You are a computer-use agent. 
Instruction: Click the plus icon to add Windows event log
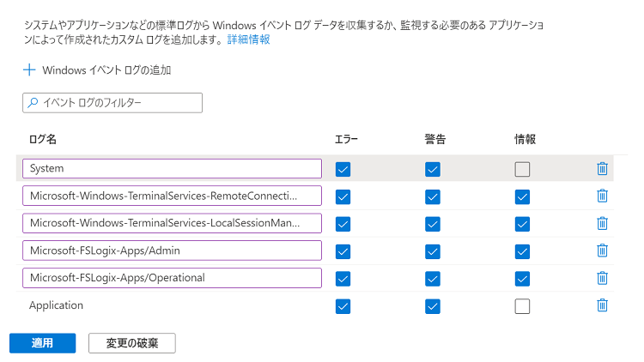click(29, 69)
